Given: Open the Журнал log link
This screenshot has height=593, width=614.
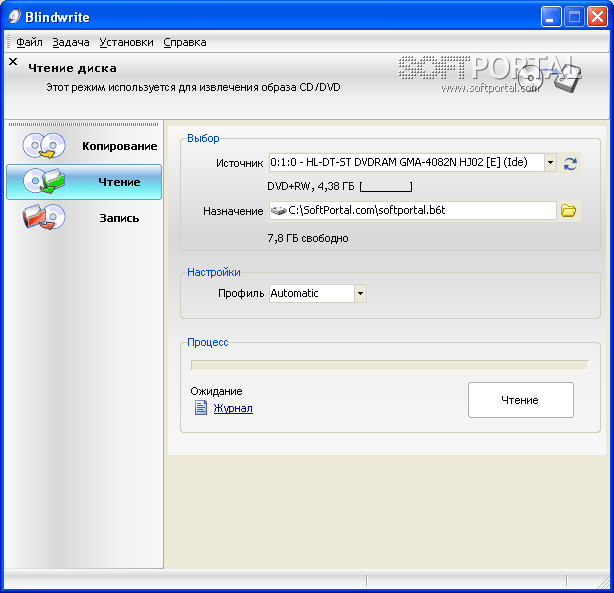Looking at the screenshot, I should pyautogui.click(x=233, y=408).
